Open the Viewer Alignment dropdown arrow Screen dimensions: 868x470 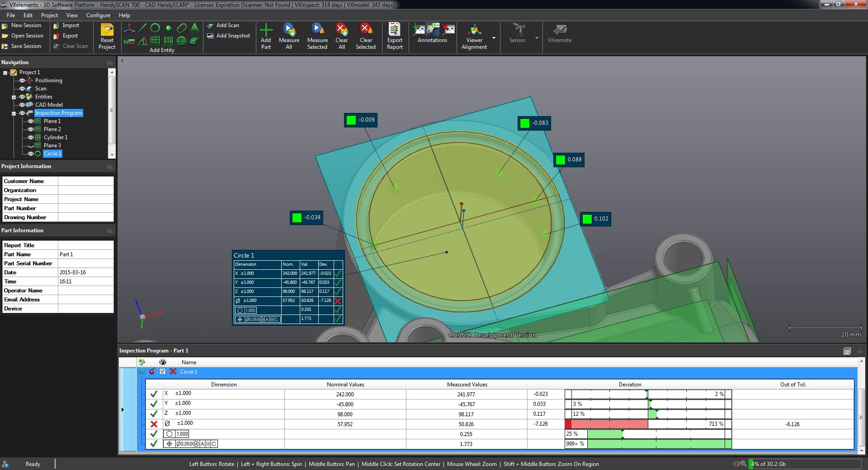point(494,38)
